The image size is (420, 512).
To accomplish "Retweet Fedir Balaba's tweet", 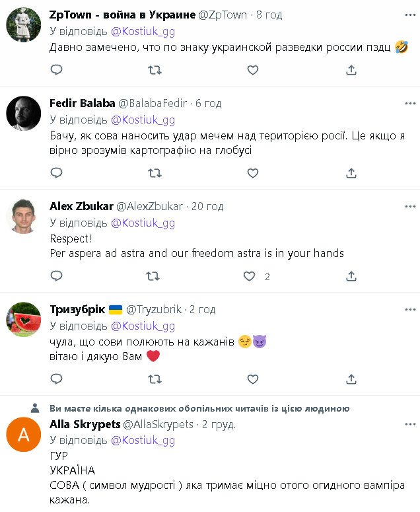I will tap(155, 172).
